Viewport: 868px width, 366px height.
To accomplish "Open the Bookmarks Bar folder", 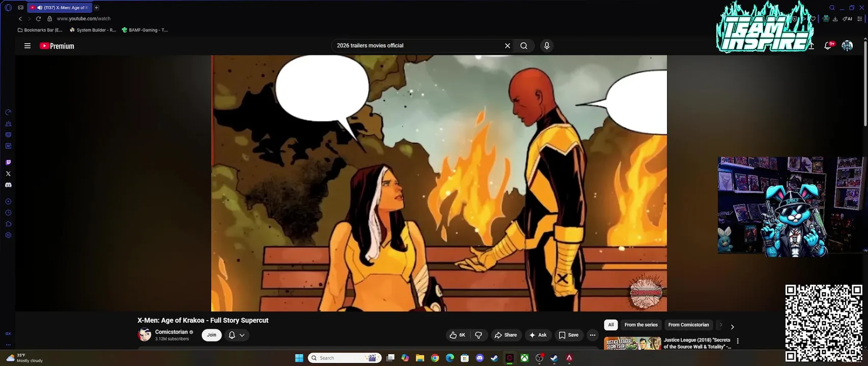I will pyautogui.click(x=40, y=30).
